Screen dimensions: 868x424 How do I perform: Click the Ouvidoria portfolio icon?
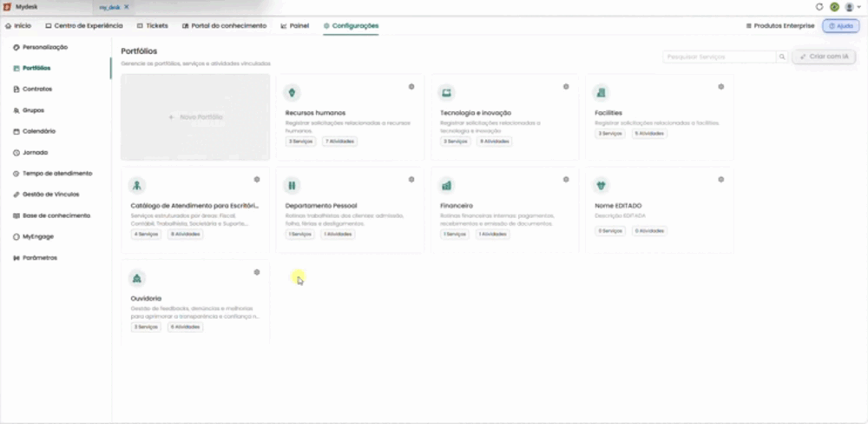click(x=137, y=278)
